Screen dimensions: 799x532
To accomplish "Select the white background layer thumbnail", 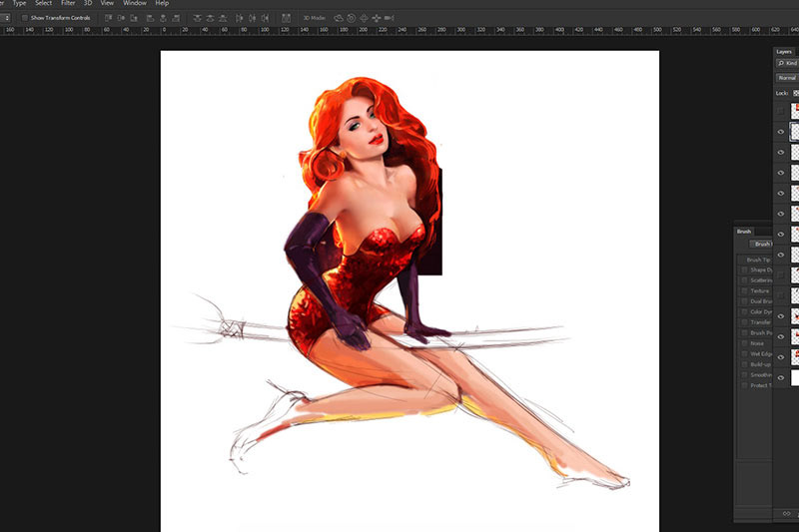I will point(795,377).
